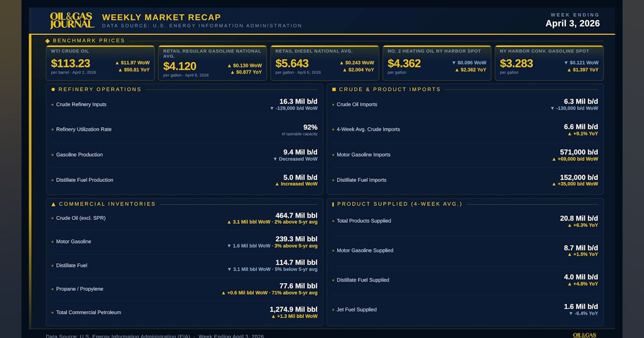This screenshot has width=644, height=338.
Task: Open the NY Harbor Conv. Gasoline Spot card
Action: (x=549, y=63)
